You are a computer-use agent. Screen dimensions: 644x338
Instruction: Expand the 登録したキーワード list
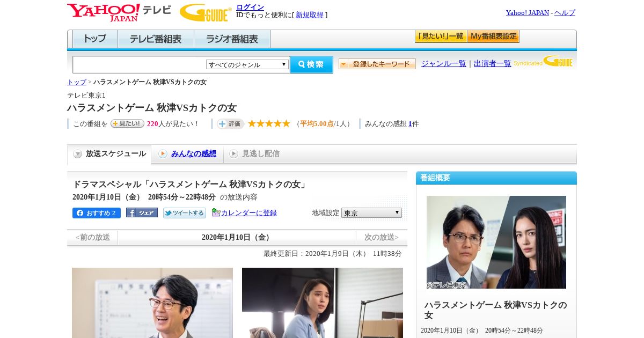click(377, 64)
